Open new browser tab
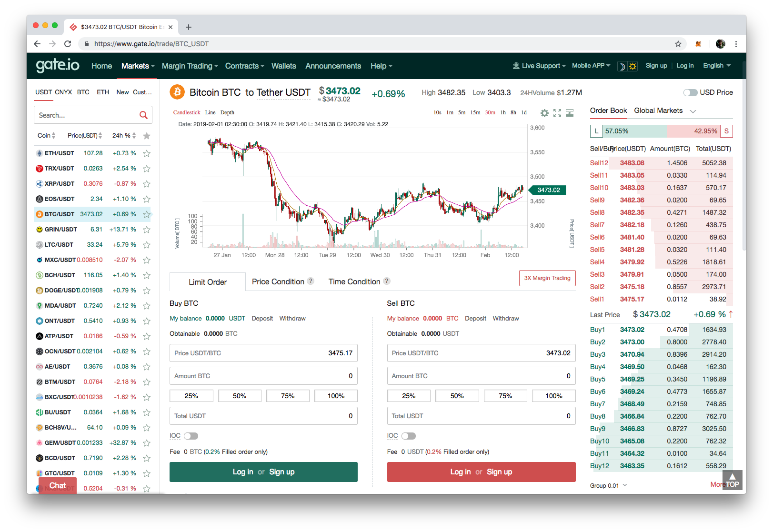The height and width of the screenshot is (532, 773). 189,27
